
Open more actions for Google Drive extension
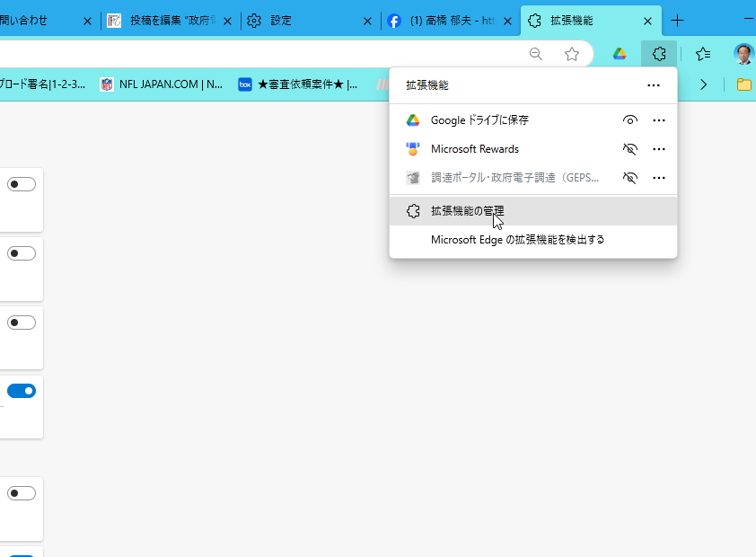[658, 120]
